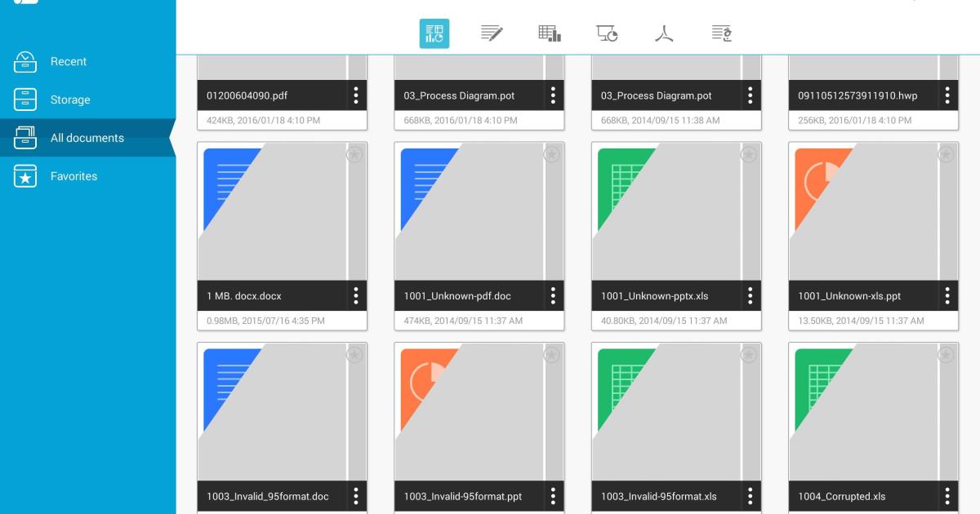Image resolution: width=980 pixels, height=514 pixels.
Task: Click the Recent sidebar icon
Action: coord(25,61)
